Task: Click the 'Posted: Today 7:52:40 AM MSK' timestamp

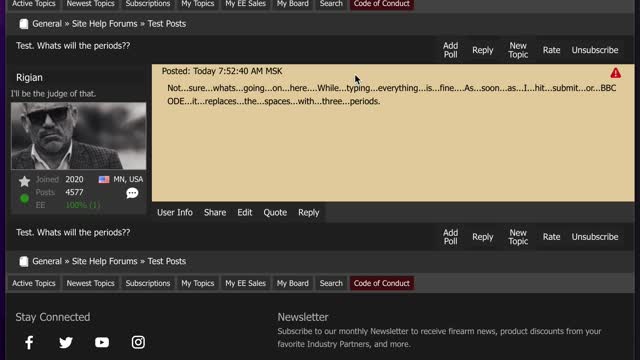Action: (x=222, y=71)
